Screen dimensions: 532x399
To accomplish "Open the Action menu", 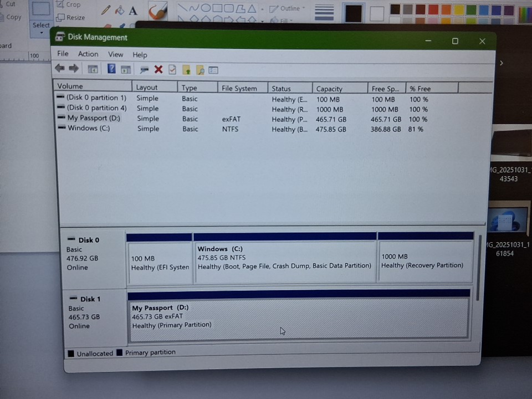I will pyautogui.click(x=88, y=54).
